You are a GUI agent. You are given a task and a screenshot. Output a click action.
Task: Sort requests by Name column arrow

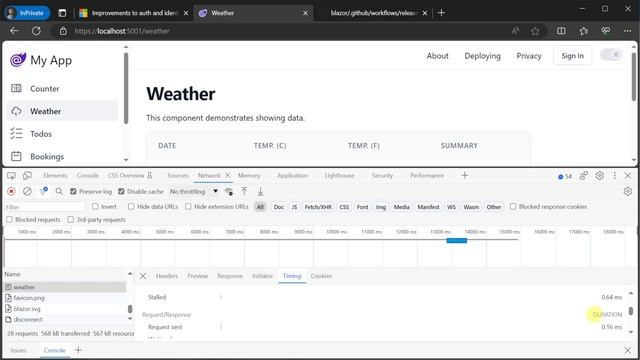point(130,274)
